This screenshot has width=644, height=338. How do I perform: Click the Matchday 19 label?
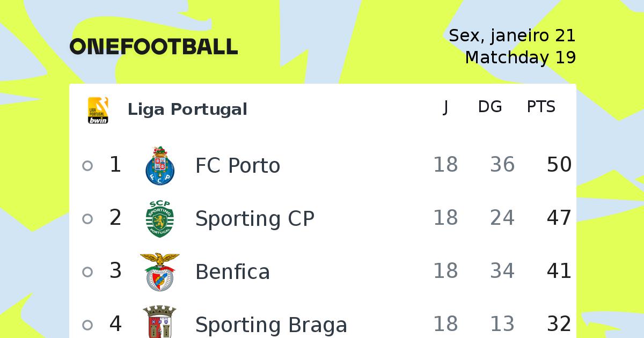[521, 57]
